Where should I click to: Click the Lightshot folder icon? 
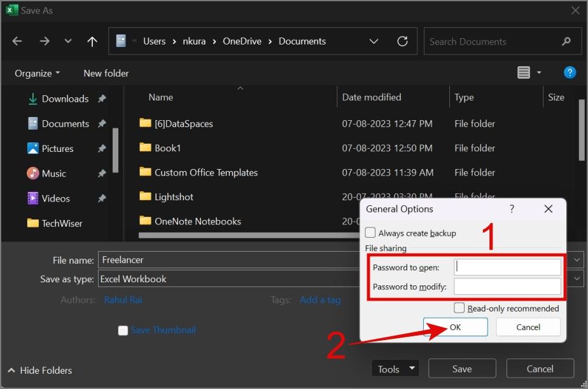[145, 196]
